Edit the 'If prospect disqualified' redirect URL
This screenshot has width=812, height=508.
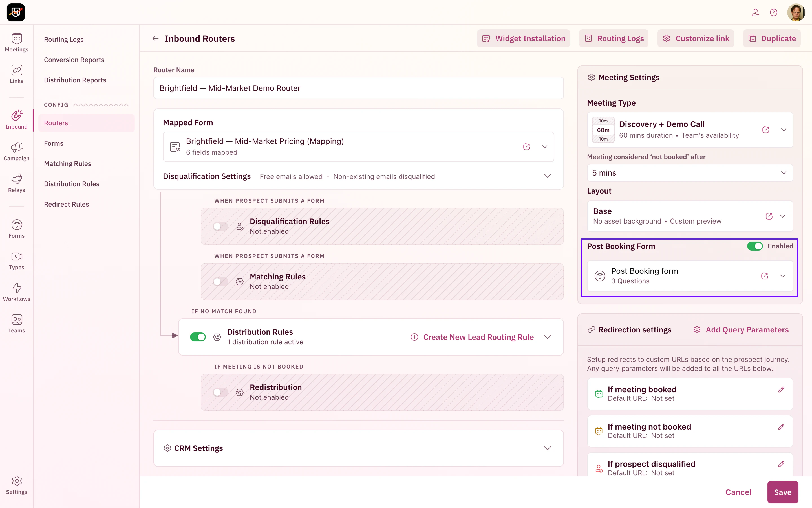[782, 464]
